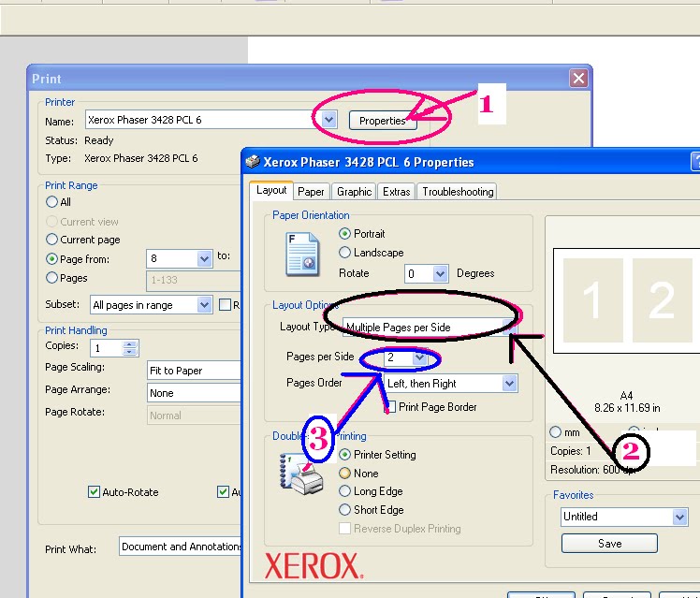This screenshot has height=598, width=700.
Task: Switch to the Troubleshooting tab
Action: tap(458, 192)
